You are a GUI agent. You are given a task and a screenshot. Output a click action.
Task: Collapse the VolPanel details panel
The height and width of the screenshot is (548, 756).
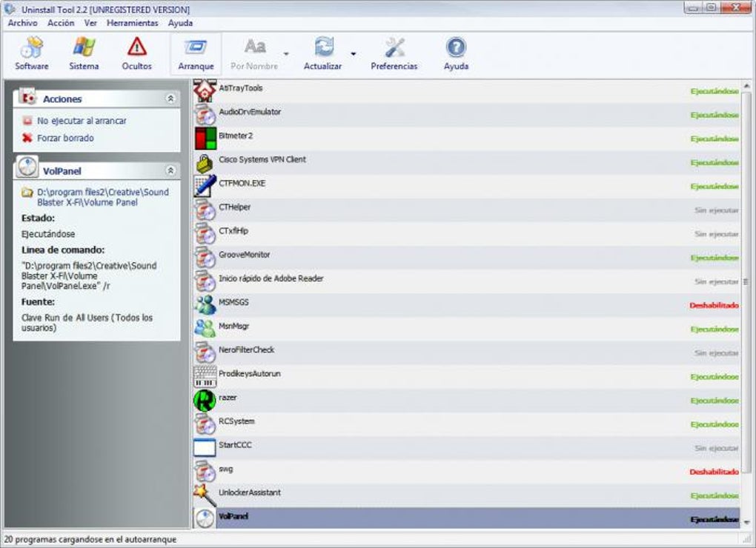click(x=170, y=170)
